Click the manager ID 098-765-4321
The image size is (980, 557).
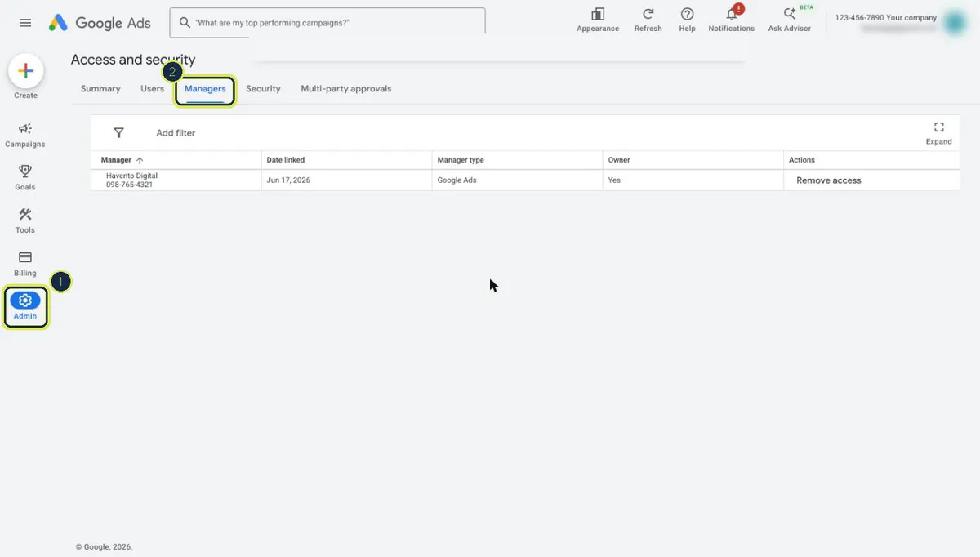tap(129, 185)
